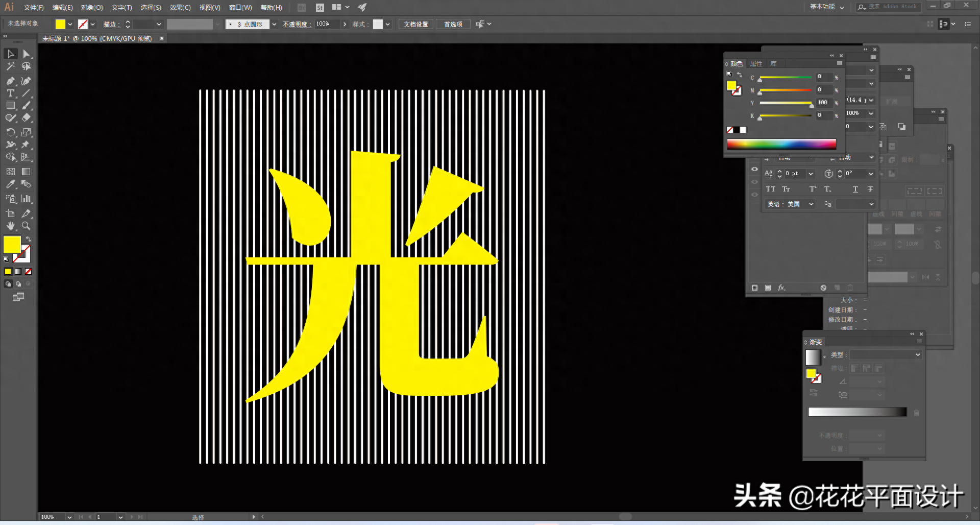Click the 文档设置 button
This screenshot has width=980, height=525.
tap(416, 24)
